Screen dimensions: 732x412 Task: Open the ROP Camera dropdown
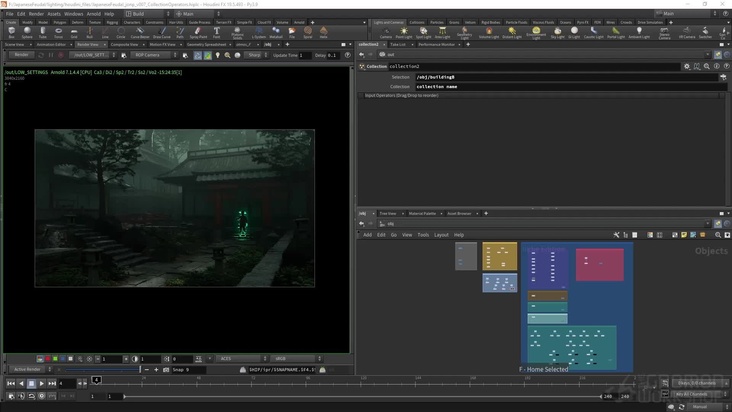pyautogui.click(x=154, y=55)
